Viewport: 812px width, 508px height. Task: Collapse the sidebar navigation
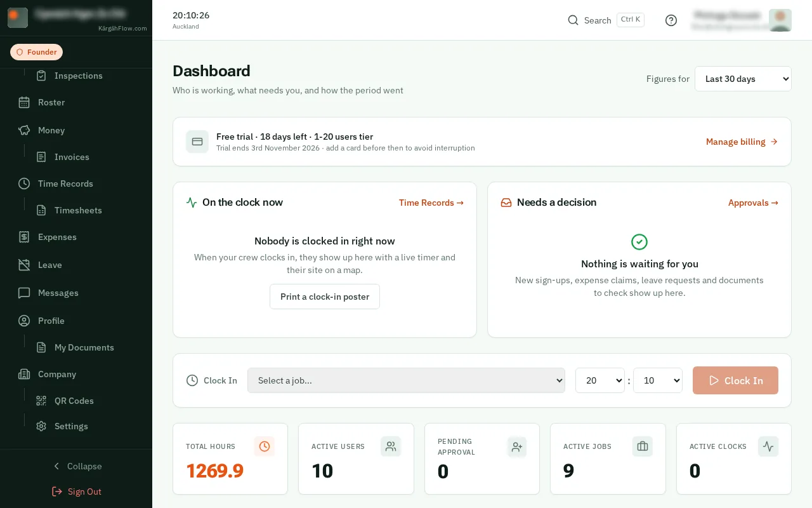(76, 466)
